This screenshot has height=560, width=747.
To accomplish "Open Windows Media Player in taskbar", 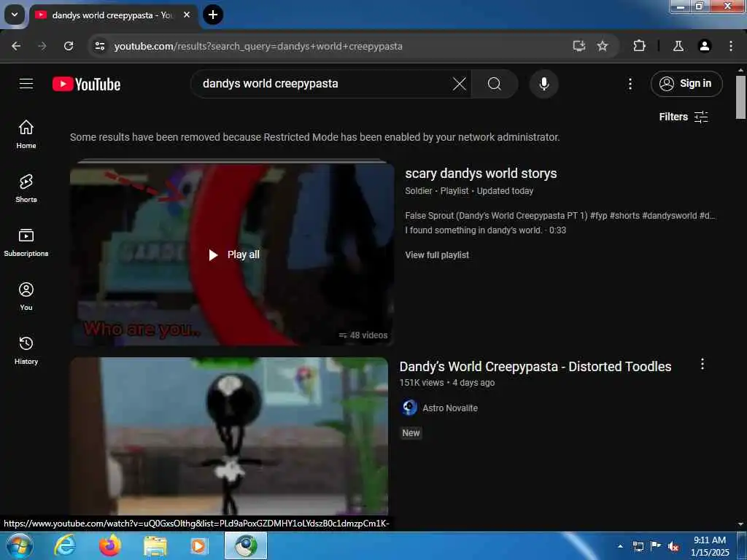I will pyautogui.click(x=199, y=546).
